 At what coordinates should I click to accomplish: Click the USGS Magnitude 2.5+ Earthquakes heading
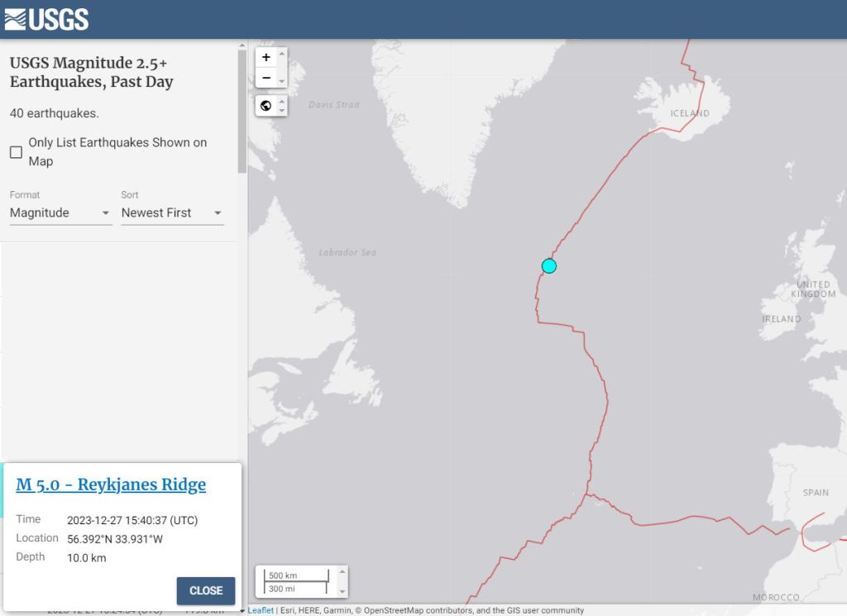91,72
